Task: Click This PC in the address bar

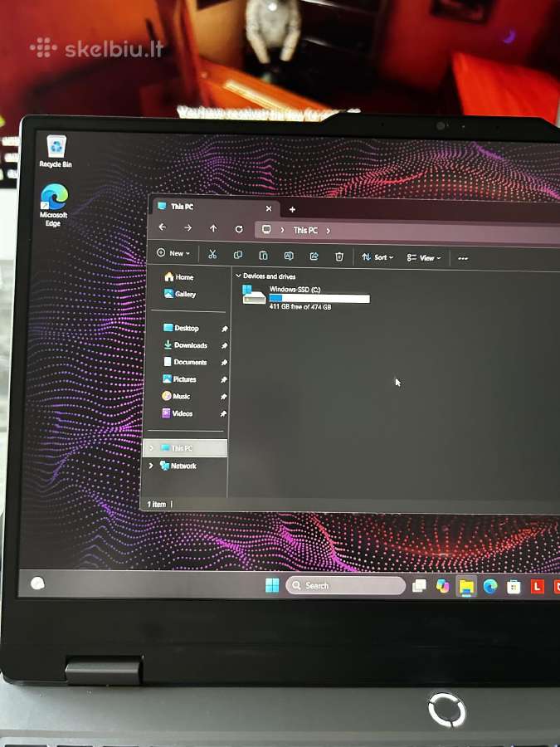Action: click(x=305, y=231)
